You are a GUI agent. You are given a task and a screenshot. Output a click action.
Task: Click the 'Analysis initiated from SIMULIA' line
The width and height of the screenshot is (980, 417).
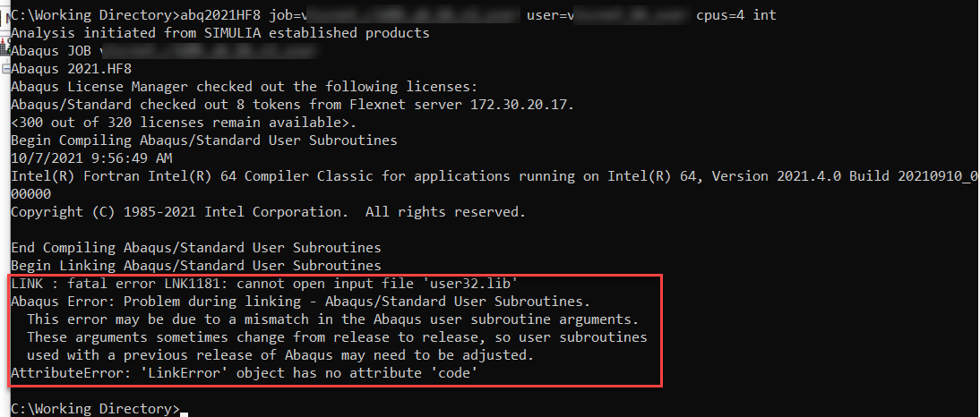219,33
